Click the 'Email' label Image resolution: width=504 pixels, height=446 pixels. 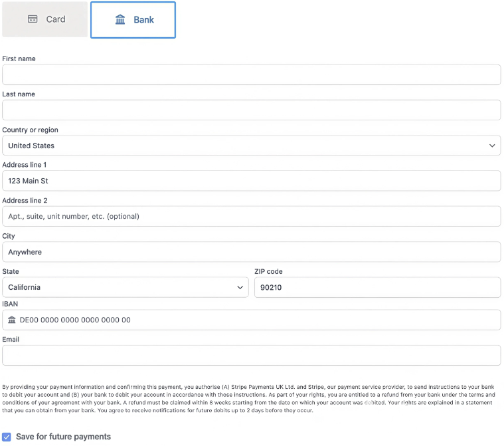point(11,340)
